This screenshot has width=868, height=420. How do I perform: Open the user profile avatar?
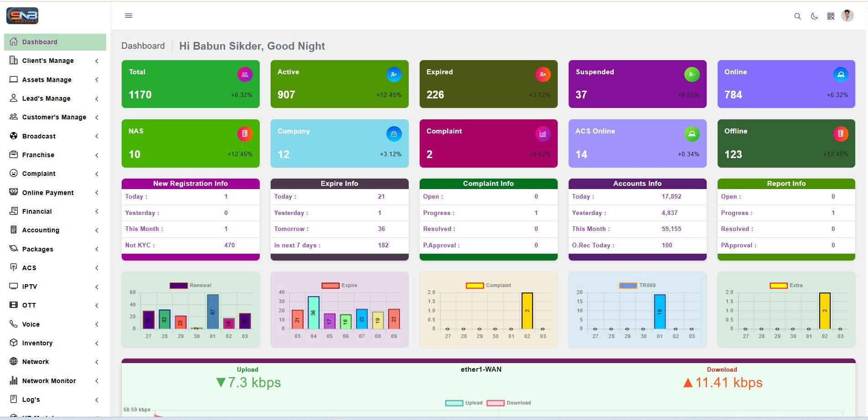click(x=847, y=15)
